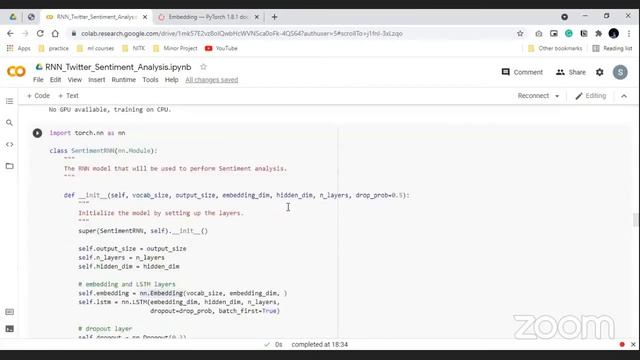Open the find and replace search icon
This screenshot has width=640, height=360.
click(x=9, y=122)
